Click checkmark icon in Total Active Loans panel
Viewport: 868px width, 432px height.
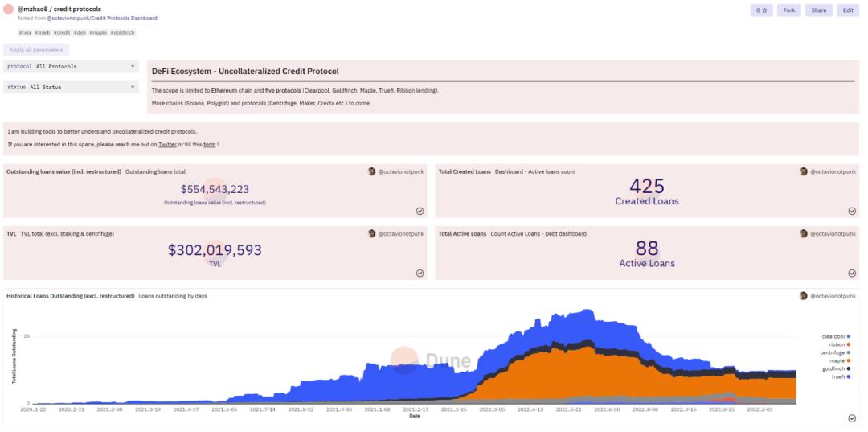[852, 273]
